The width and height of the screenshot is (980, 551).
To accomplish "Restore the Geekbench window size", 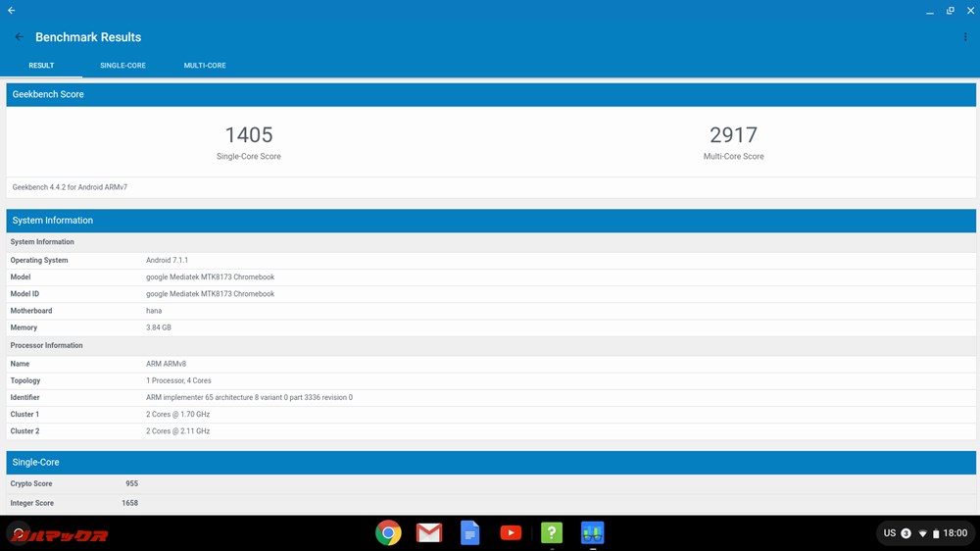I will (x=950, y=11).
